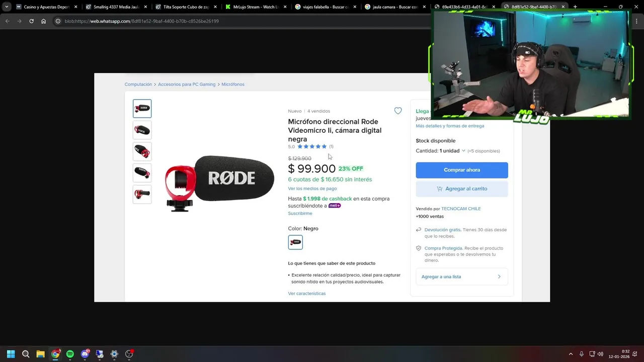Open Más detalles y formas de entrega
The height and width of the screenshot is (362, 644).
[x=450, y=126]
